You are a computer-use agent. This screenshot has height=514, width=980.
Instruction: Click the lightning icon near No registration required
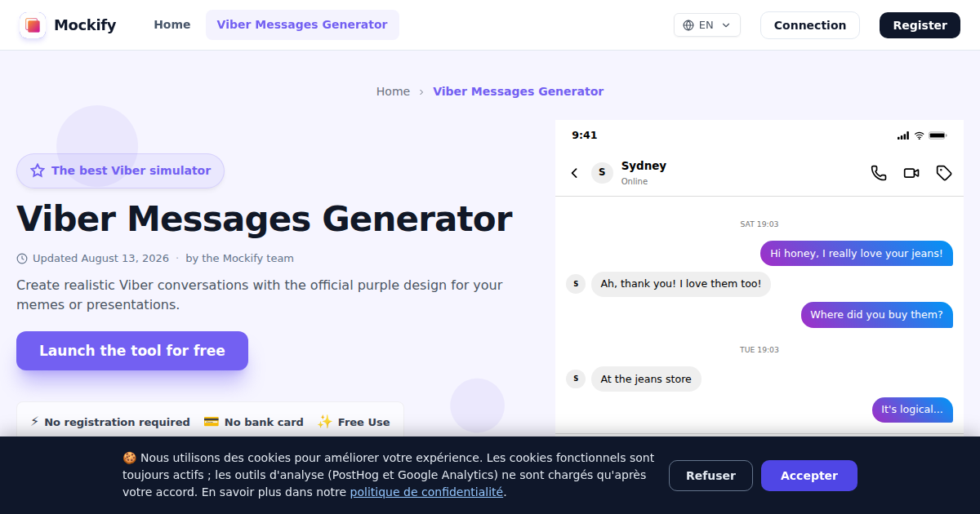[34, 422]
